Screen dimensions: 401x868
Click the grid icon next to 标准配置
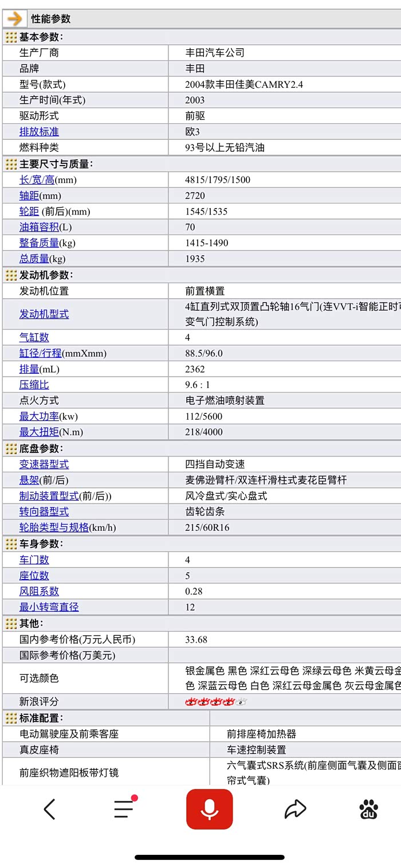click(x=11, y=718)
